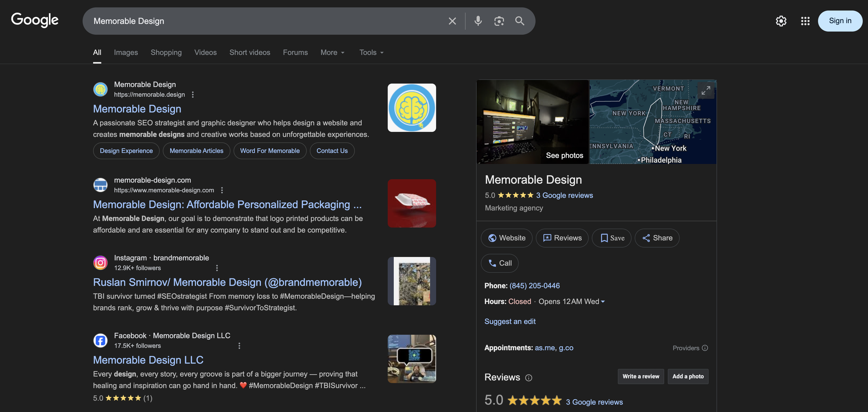
Task: Open the three-dot menu beside memorable.design URL
Action: tap(193, 95)
